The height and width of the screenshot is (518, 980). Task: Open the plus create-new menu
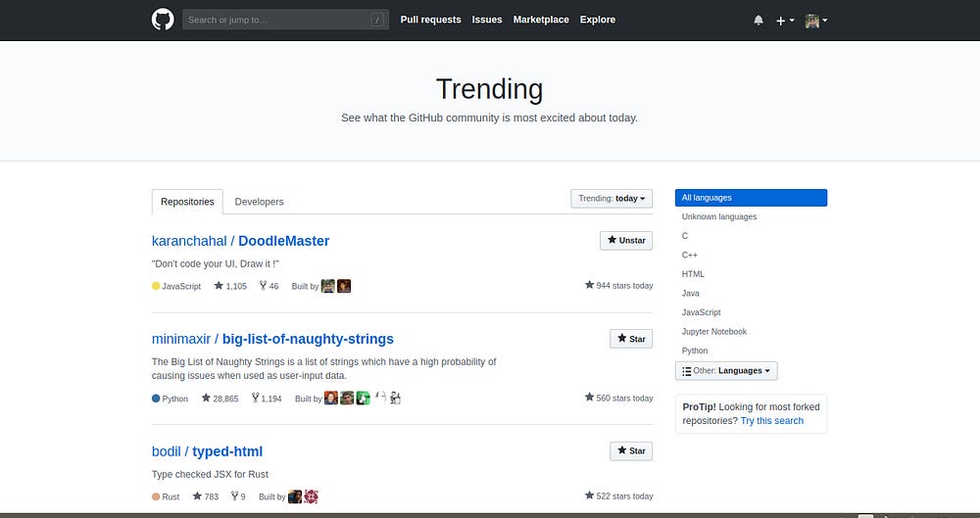(x=785, y=20)
